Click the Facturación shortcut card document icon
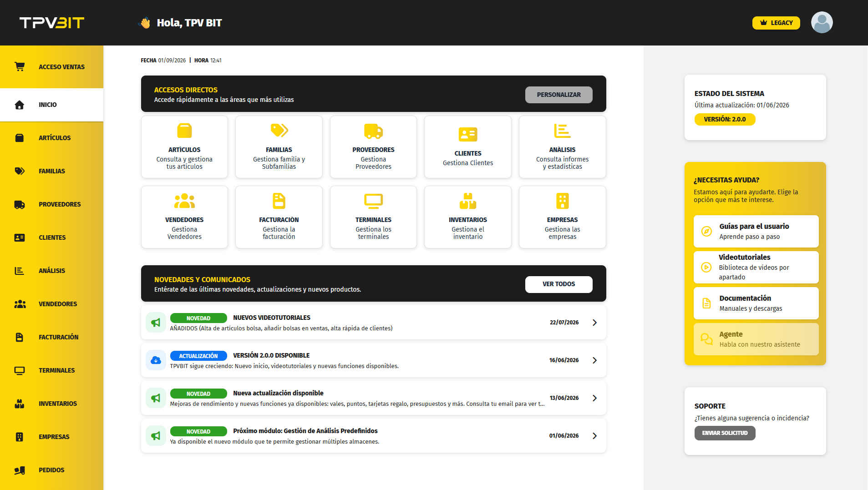Image resolution: width=868 pixels, height=490 pixels. [279, 201]
